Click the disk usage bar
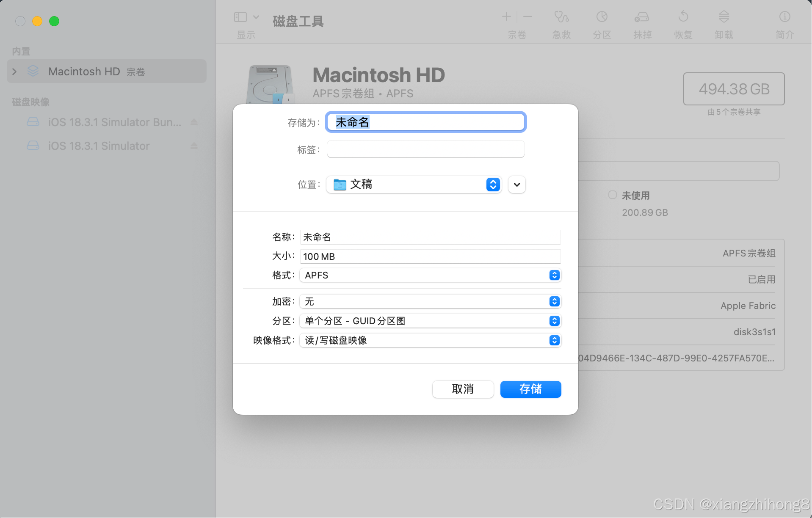The height and width of the screenshot is (518, 812). (679, 171)
